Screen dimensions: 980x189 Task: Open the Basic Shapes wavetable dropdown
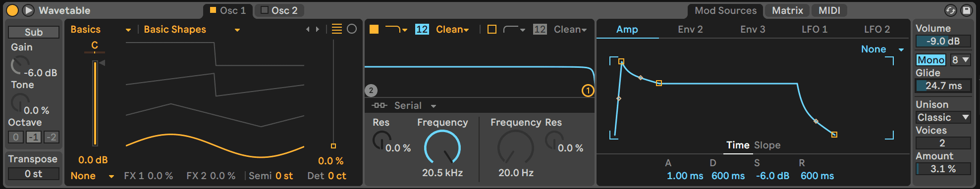[x=192, y=30]
